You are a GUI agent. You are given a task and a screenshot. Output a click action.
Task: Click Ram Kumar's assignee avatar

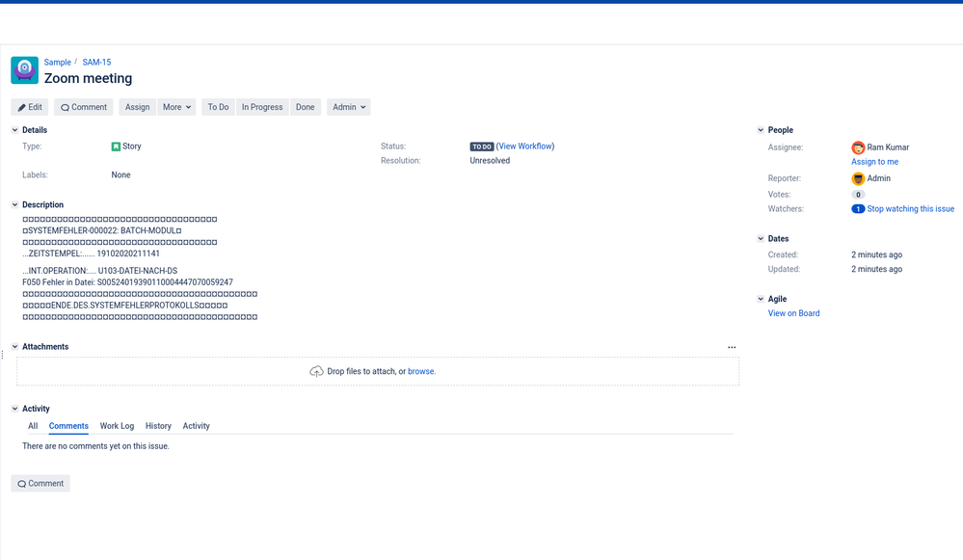tap(858, 147)
